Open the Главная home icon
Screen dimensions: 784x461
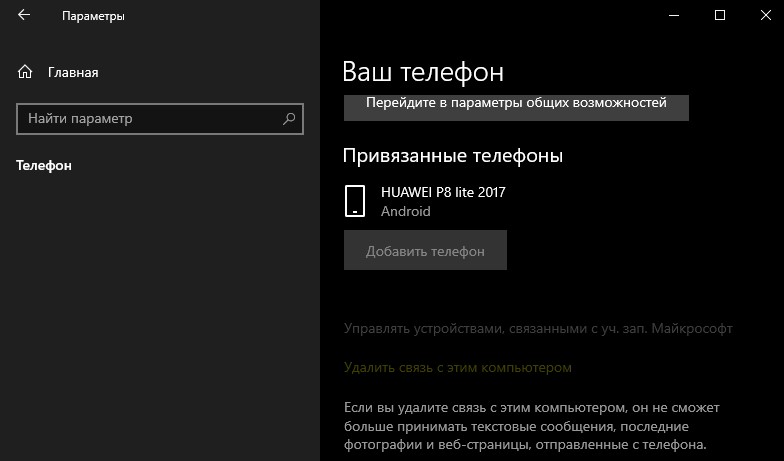click(x=24, y=72)
